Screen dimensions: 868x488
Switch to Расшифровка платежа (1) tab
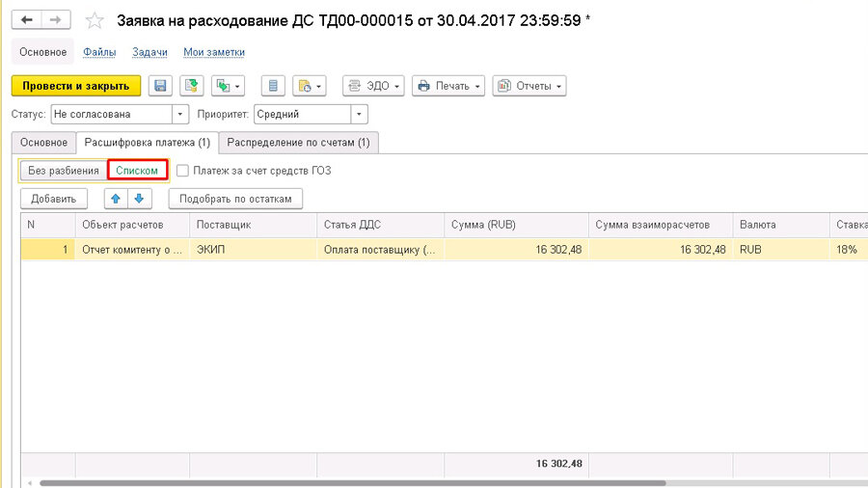(148, 142)
